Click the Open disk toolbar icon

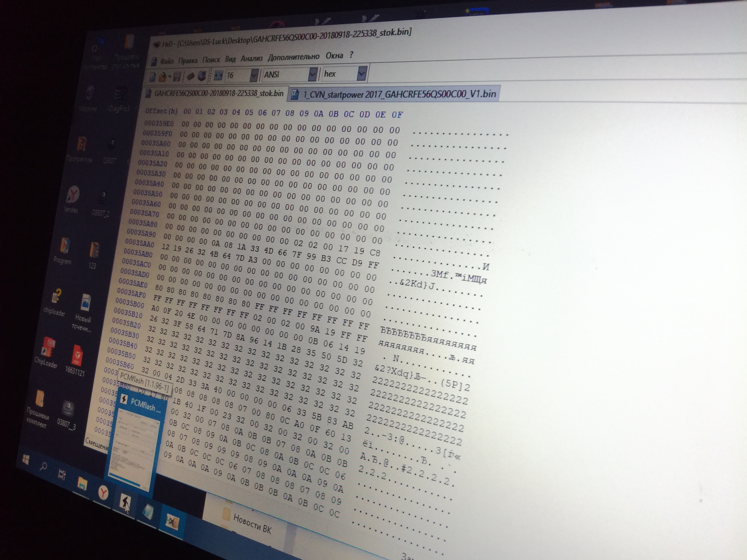202,76
